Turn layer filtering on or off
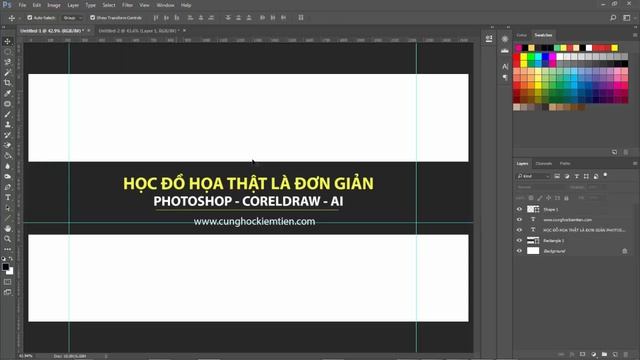The image size is (640, 360). [605, 175]
